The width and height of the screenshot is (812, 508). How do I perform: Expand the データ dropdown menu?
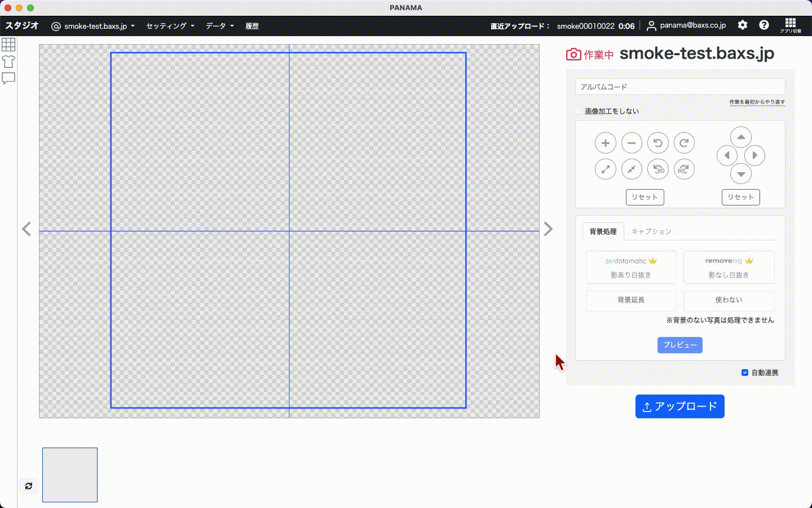pos(219,26)
